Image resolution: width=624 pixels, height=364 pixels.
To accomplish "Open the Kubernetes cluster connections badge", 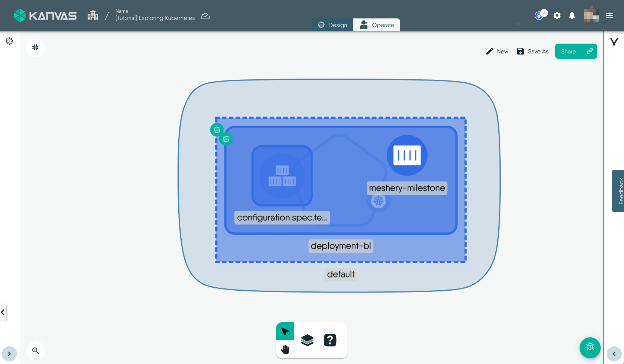I will (x=540, y=15).
